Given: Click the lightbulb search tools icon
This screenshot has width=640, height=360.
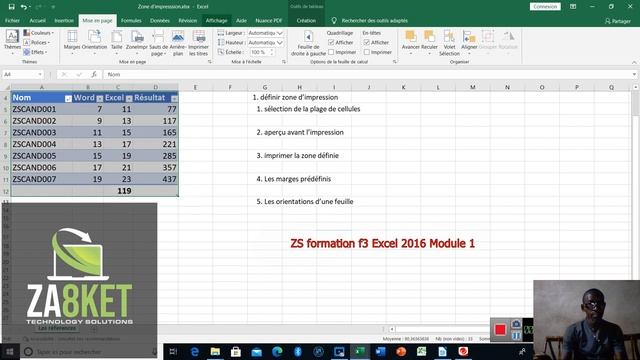Looking at the screenshot, I should 334,20.
